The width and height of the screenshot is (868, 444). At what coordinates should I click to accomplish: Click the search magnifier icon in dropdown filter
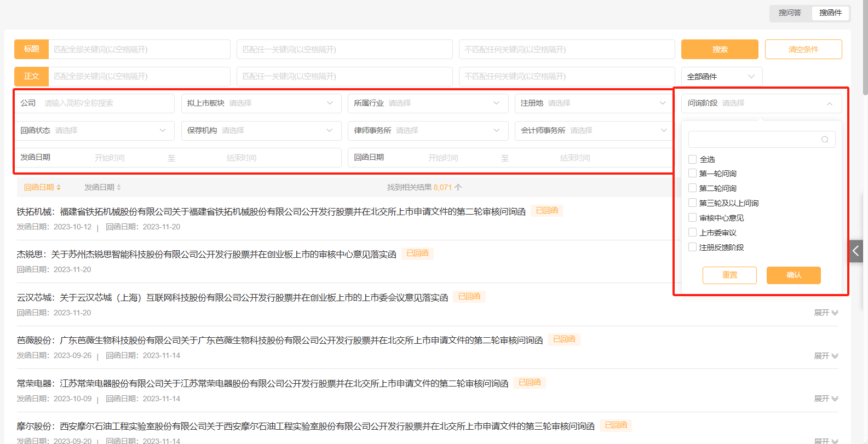click(824, 140)
